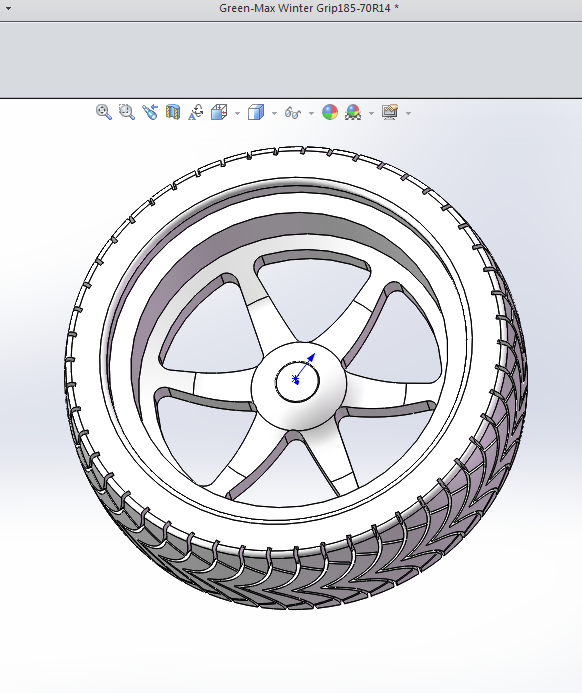This screenshot has height=693, width=582.
Task: Click the Hide/Show Items glasses icon
Action: (x=293, y=113)
